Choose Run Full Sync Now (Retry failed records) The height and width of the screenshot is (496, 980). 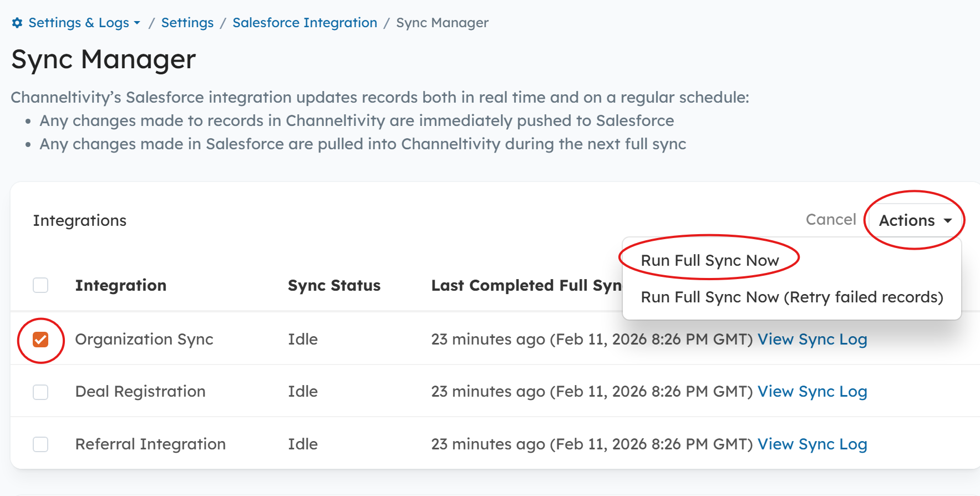click(x=791, y=297)
